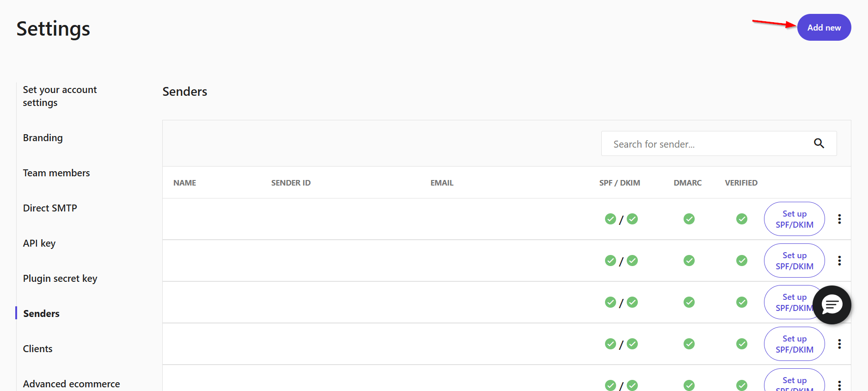This screenshot has height=391, width=868.
Task: Open Advanced ecommerce section
Action: click(72, 384)
